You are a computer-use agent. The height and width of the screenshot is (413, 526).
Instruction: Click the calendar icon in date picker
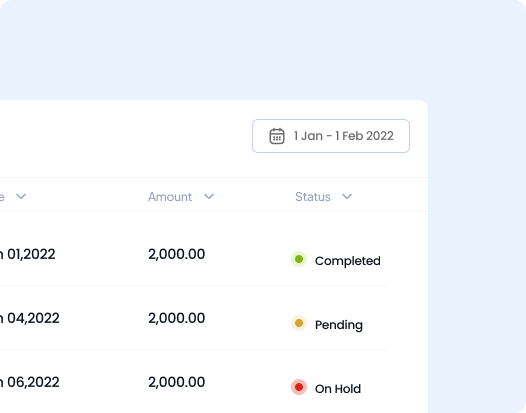click(x=277, y=136)
